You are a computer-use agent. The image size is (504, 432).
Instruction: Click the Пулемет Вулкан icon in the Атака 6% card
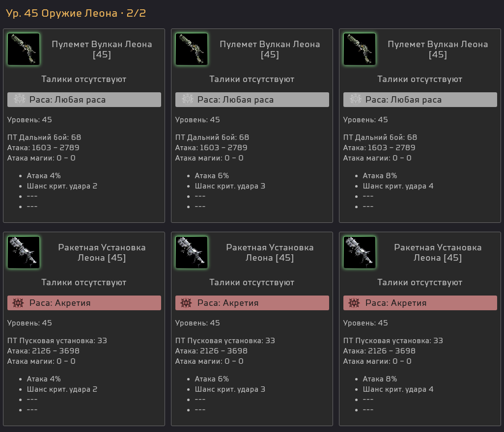(x=192, y=49)
